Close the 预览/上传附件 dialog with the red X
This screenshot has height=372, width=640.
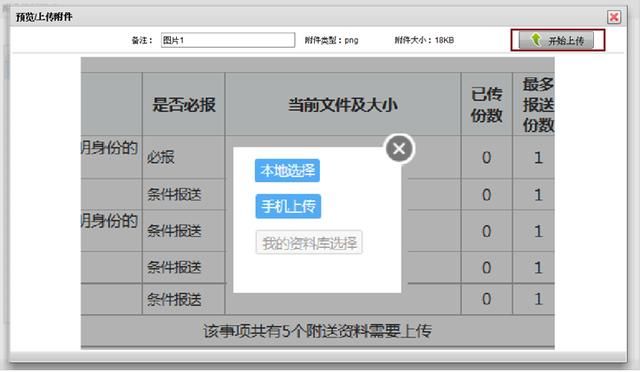pyautogui.click(x=614, y=17)
